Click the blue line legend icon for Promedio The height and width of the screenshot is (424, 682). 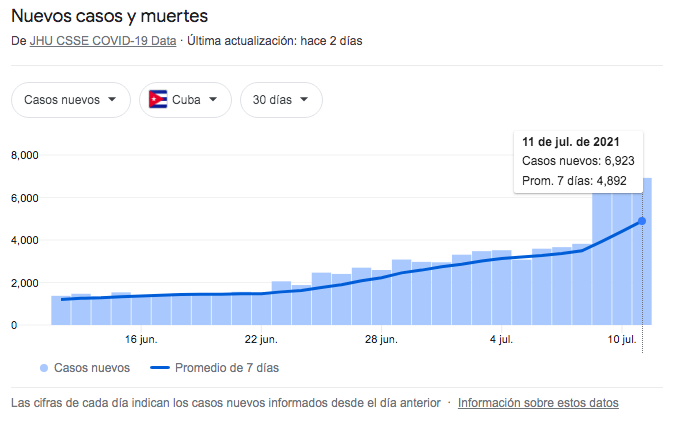[x=159, y=368]
